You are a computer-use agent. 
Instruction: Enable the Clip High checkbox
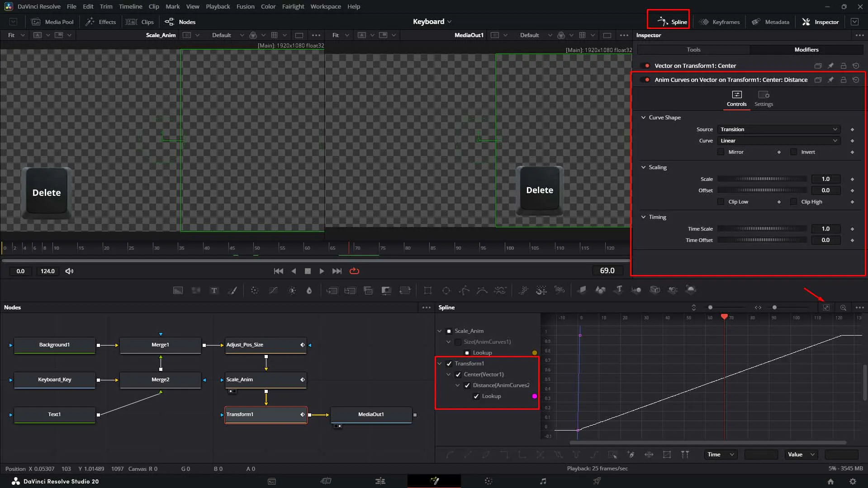pyautogui.click(x=793, y=202)
